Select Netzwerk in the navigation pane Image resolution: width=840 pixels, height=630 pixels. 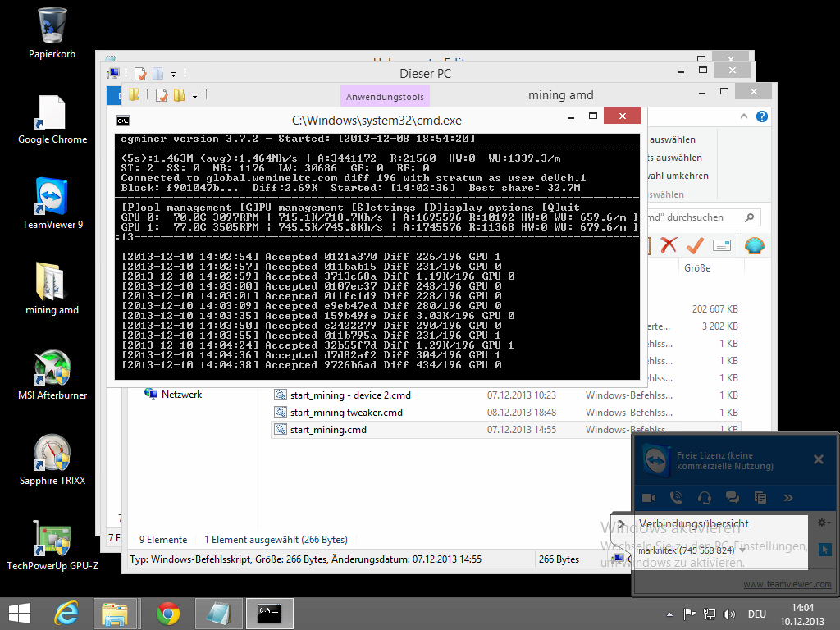tap(180, 395)
